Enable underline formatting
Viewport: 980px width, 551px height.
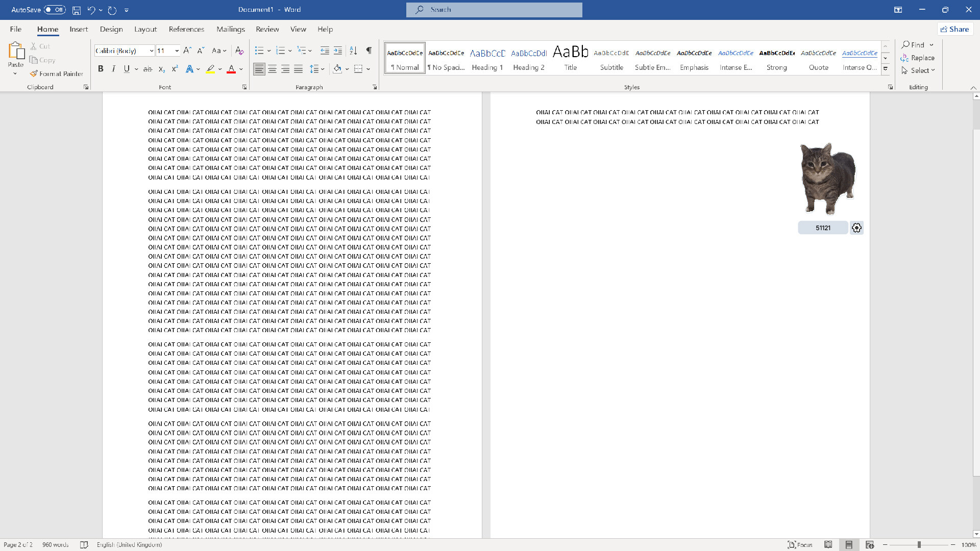(x=126, y=69)
